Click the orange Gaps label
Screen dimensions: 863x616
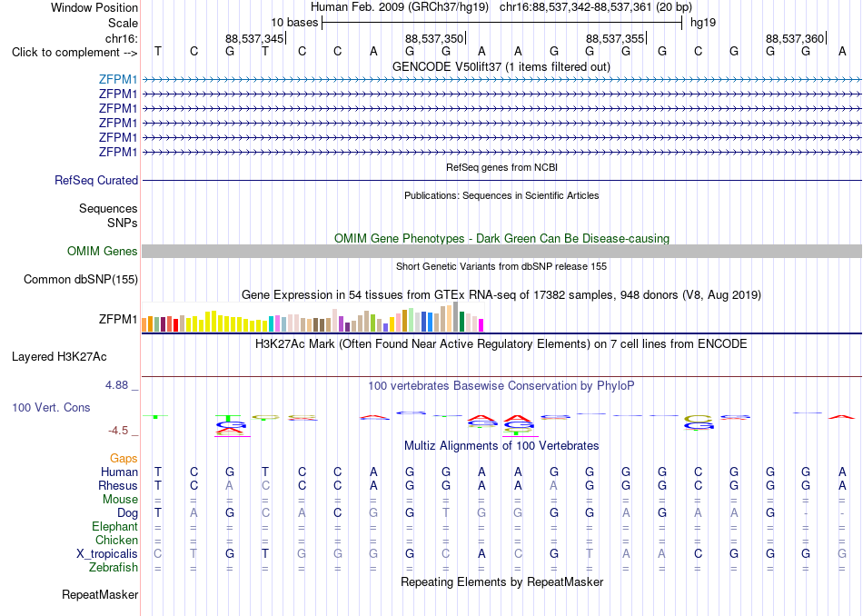(x=124, y=458)
